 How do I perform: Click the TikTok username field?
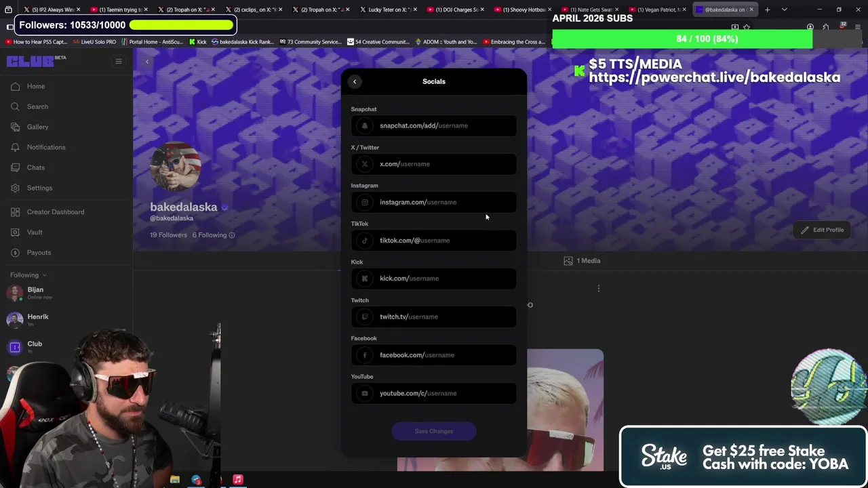coord(434,240)
